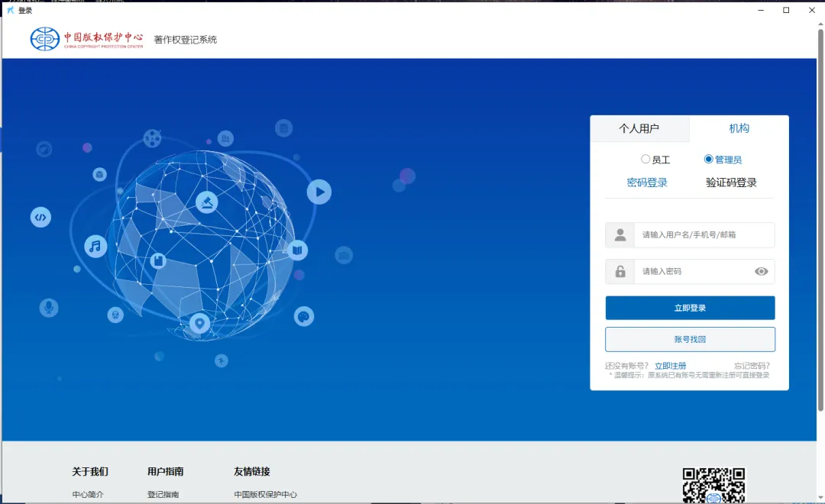Image resolution: width=825 pixels, height=504 pixels.
Task: Select the play button icon on the globe
Action: (319, 192)
